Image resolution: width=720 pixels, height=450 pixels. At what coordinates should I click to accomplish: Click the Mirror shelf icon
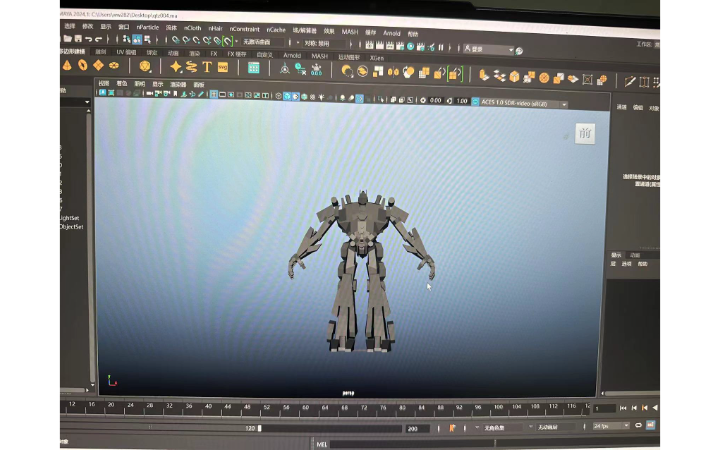(393, 72)
